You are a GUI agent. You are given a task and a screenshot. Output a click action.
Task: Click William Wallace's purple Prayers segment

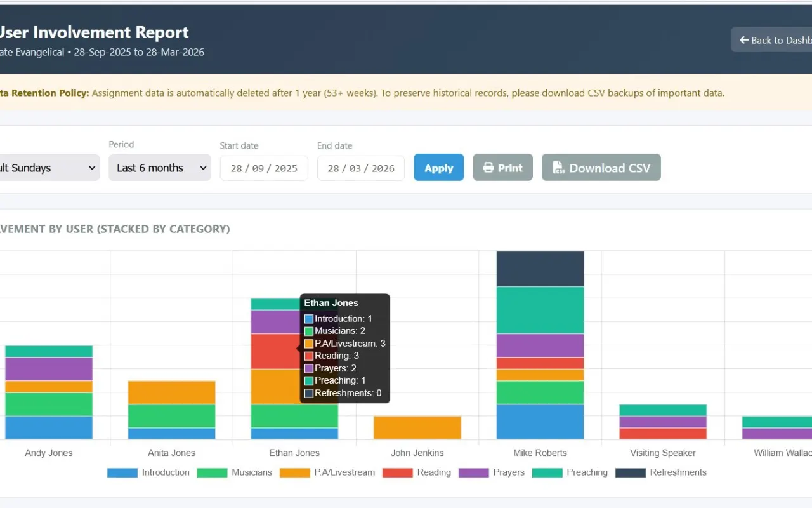(x=777, y=434)
